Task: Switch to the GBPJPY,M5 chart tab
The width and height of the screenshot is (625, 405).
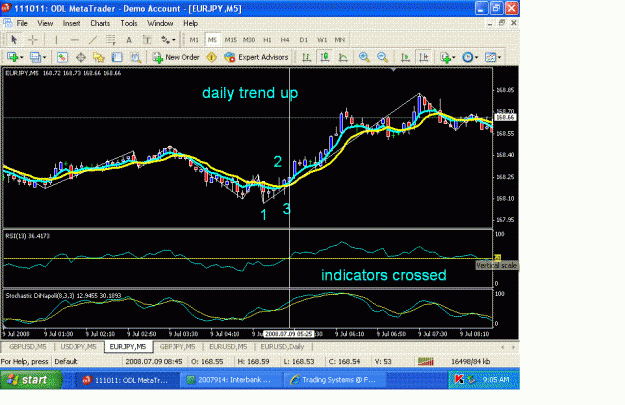Action: coord(178,347)
